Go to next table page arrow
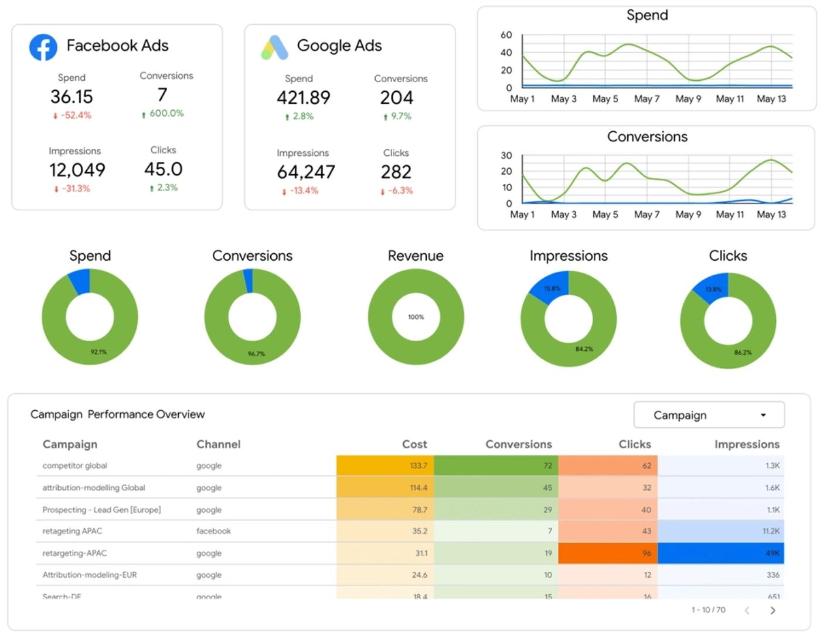The image size is (830, 644). (773, 610)
